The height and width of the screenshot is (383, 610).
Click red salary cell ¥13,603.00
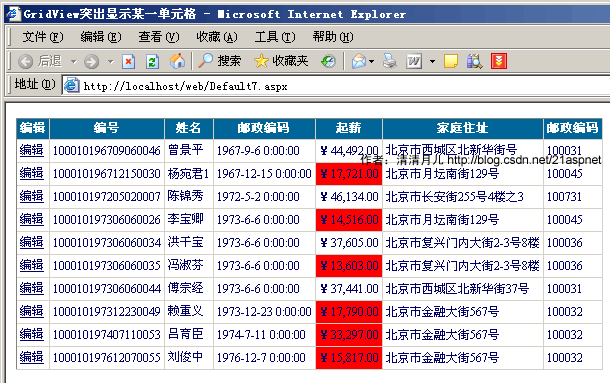(x=349, y=265)
